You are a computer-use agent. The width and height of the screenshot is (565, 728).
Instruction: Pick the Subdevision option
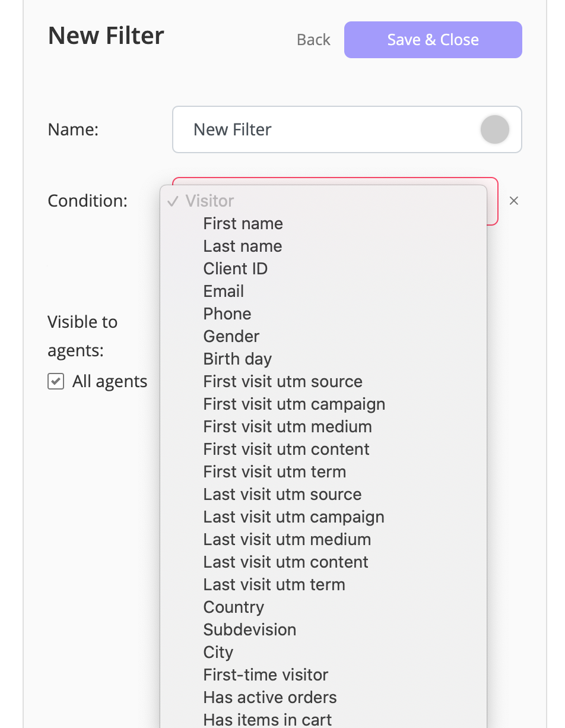point(249,629)
